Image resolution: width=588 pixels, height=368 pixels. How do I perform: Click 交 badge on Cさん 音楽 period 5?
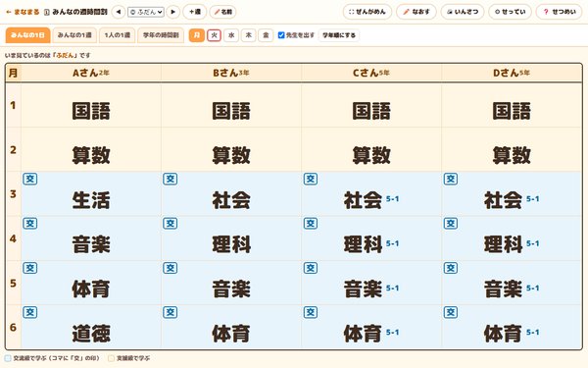pyautogui.click(x=310, y=268)
